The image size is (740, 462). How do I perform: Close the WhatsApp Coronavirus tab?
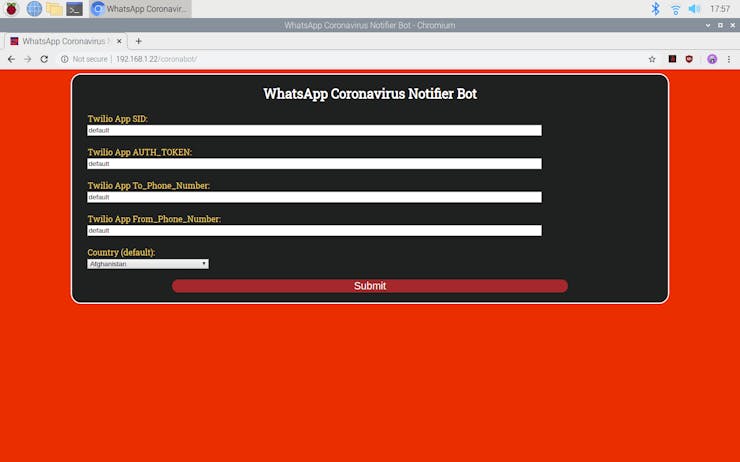[119, 41]
